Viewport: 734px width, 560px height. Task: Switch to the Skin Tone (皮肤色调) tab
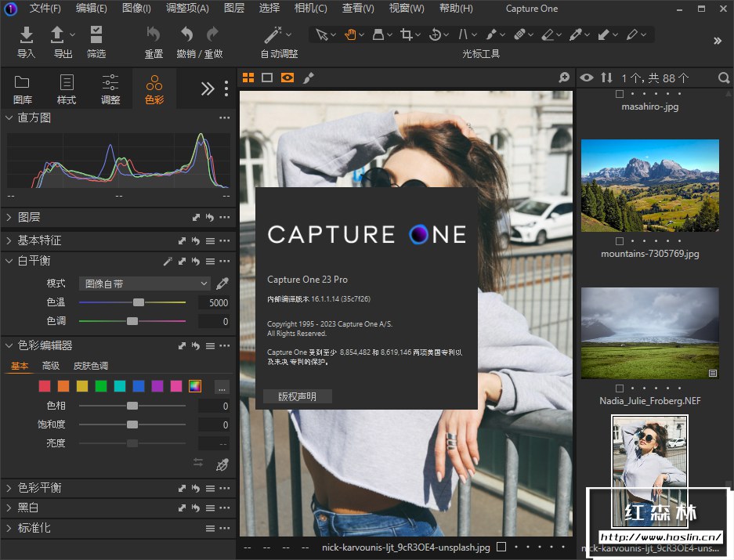point(90,366)
